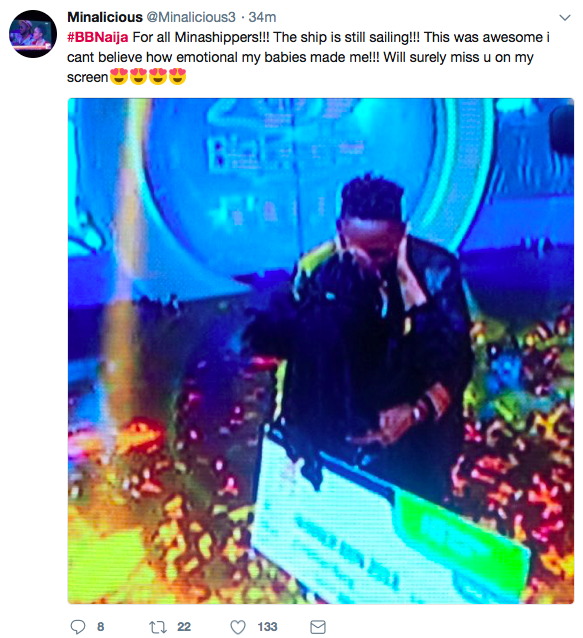Open the 34m timestamp permalink
Viewport: 583px width, 638px height.
click(262, 17)
